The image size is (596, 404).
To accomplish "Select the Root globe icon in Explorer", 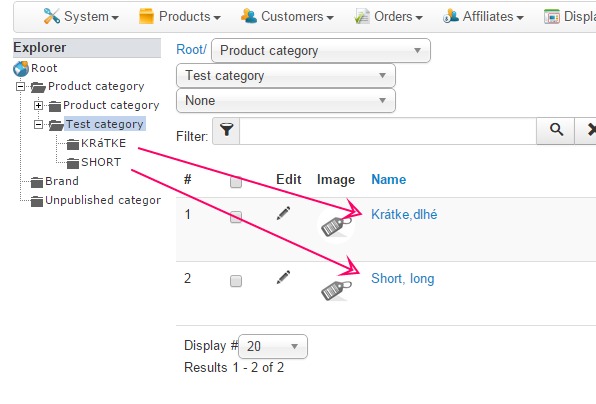I will [x=21, y=69].
